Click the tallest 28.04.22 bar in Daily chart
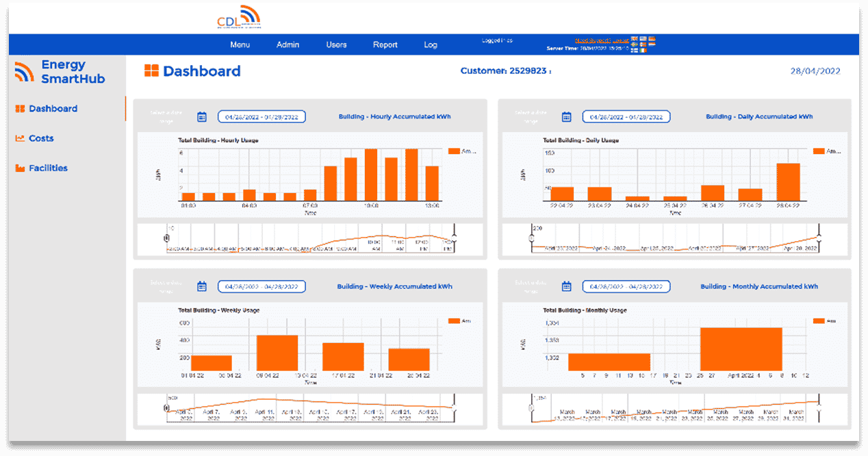Image resolution: width=868 pixels, height=456 pixels. 788,181
